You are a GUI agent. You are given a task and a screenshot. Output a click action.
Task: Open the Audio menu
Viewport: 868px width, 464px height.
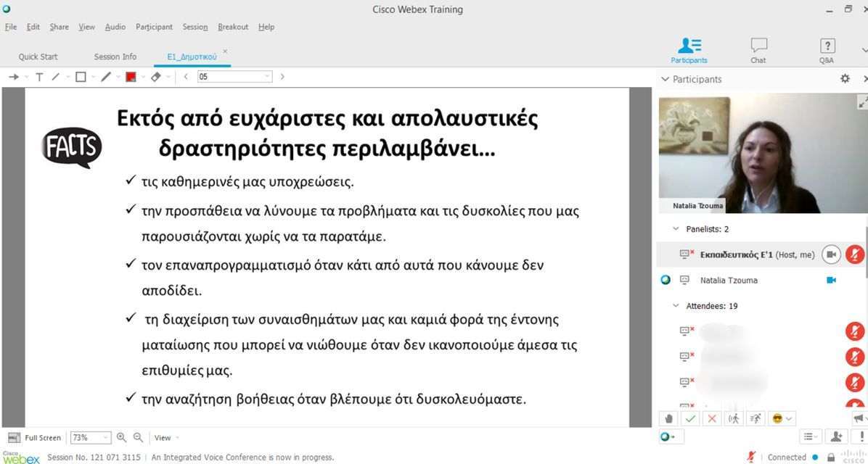[x=115, y=27]
